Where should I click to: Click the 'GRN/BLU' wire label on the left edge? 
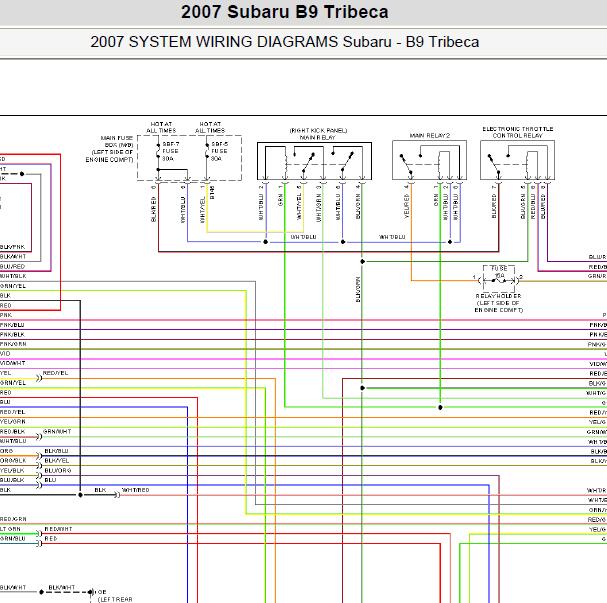13,538
